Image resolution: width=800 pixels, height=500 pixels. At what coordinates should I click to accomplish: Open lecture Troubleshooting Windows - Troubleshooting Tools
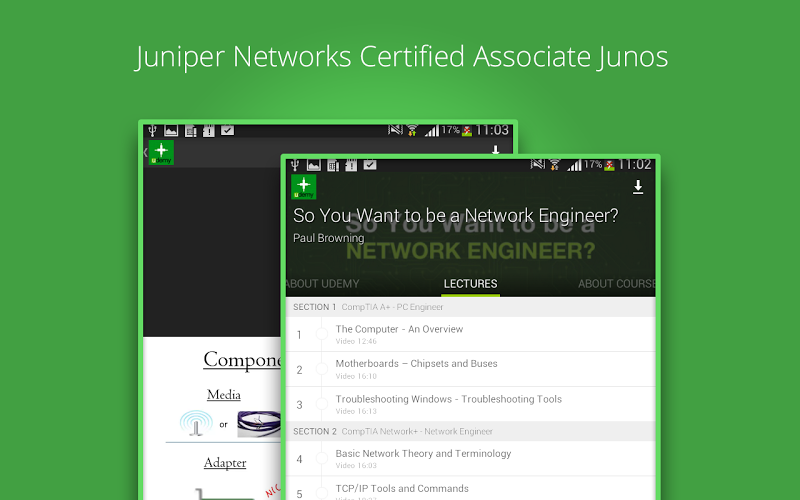coord(470,404)
